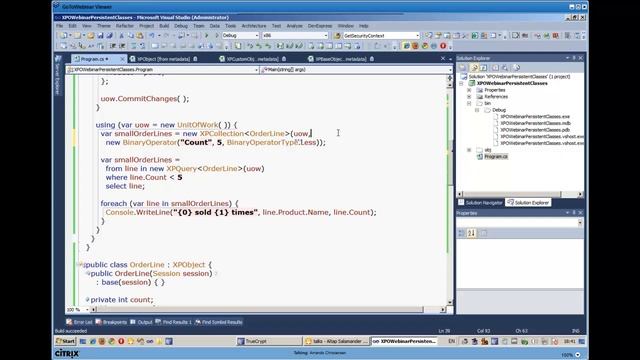Viewport: 640px width, 360px height.
Task: Click the Open File folder icon
Action: click(91, 36)
